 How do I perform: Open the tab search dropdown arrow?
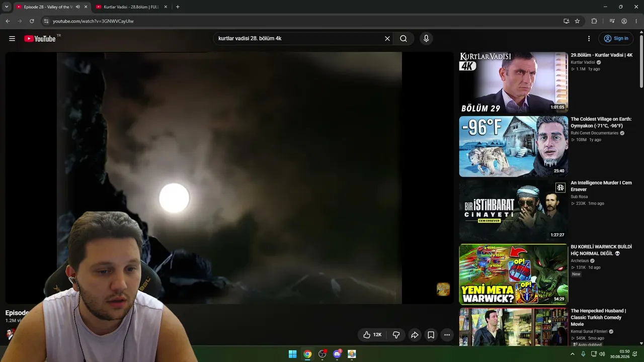point(7,7)
